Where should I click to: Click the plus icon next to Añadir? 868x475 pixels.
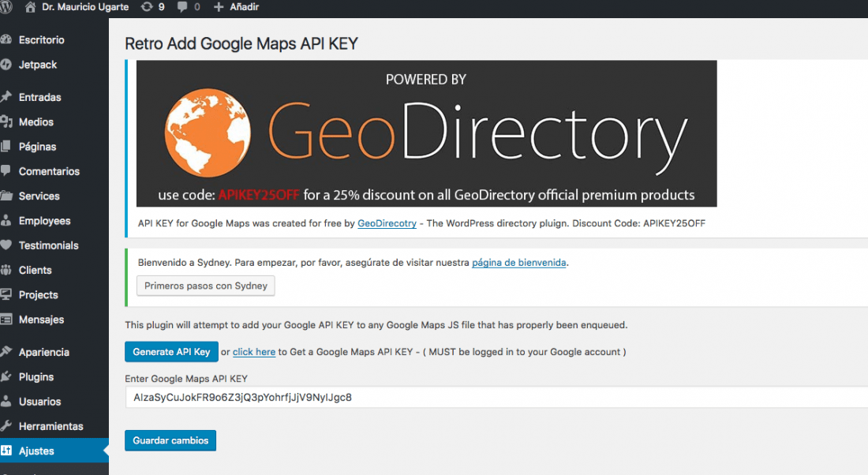tap(219, 6)
